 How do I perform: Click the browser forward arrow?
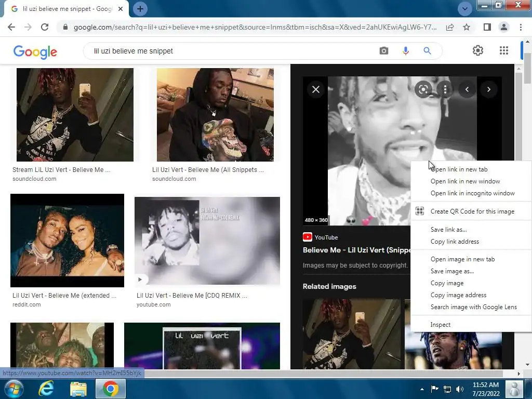coord(28,27)
